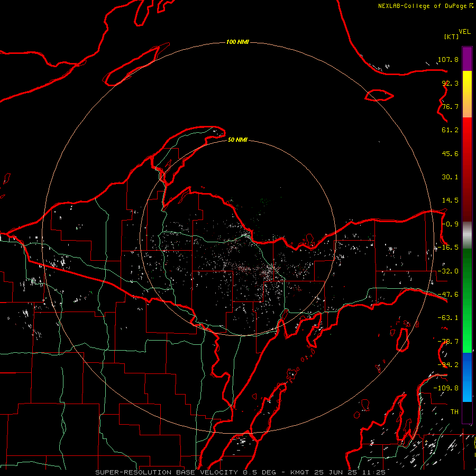
Task: Click the blue segment of velocity color bar
Action: point(467,377)
